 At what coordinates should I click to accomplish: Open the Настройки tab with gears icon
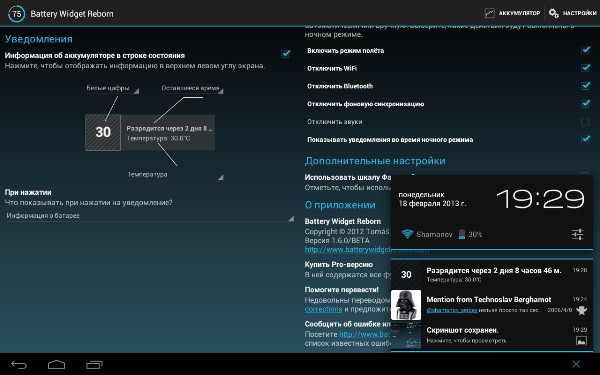click(x=572, y=13)
